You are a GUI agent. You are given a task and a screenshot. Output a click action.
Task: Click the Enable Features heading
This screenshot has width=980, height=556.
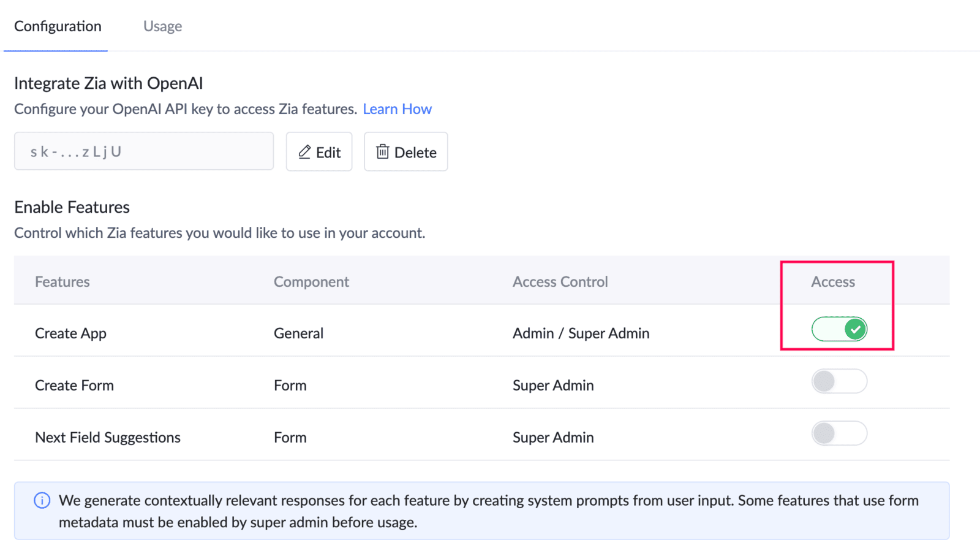click(x=72, y=207)
